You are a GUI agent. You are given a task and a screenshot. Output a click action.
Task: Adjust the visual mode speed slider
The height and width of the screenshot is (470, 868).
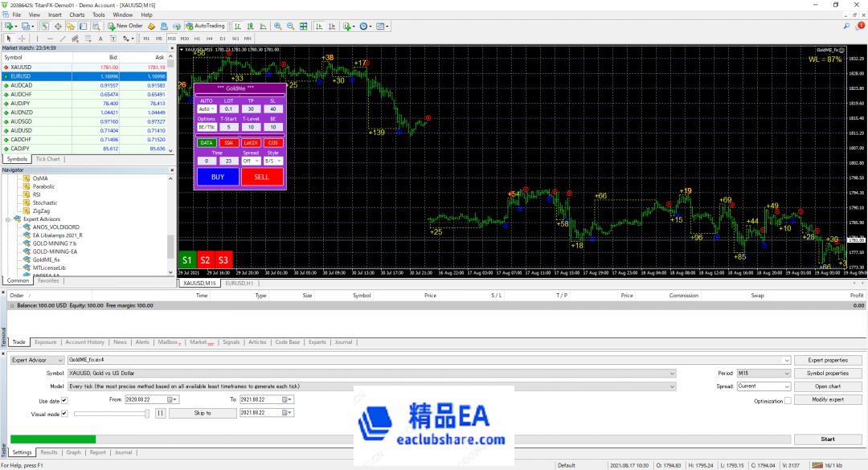click(111, 414)
